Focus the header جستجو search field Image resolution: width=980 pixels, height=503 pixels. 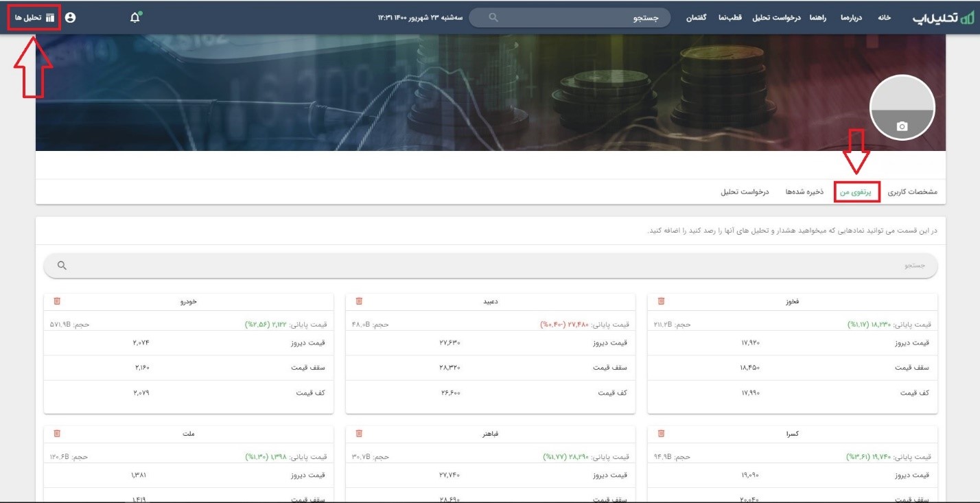click(x=570, y=18)
